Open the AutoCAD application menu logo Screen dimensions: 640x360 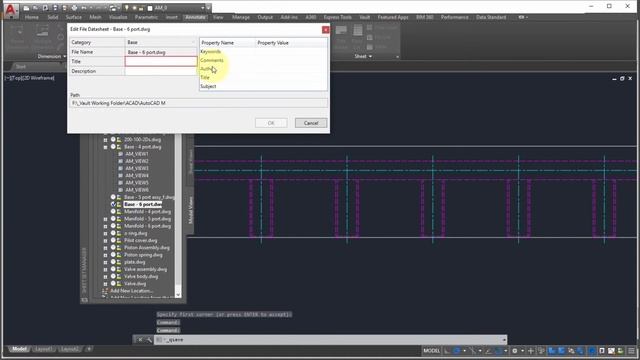tap(11, 10)
